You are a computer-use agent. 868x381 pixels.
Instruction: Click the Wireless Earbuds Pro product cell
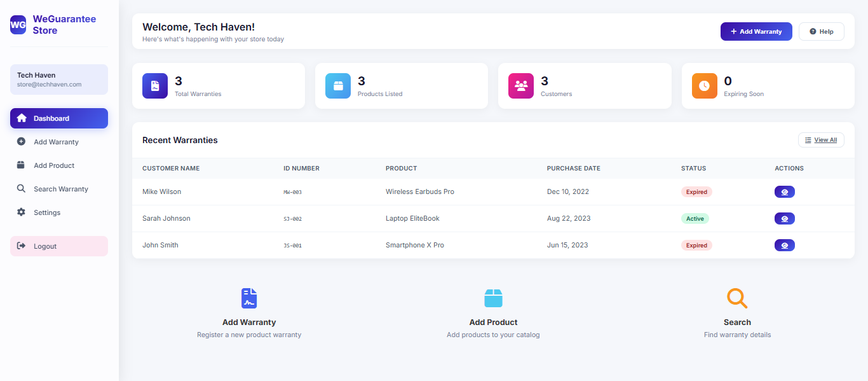[420, 191]
